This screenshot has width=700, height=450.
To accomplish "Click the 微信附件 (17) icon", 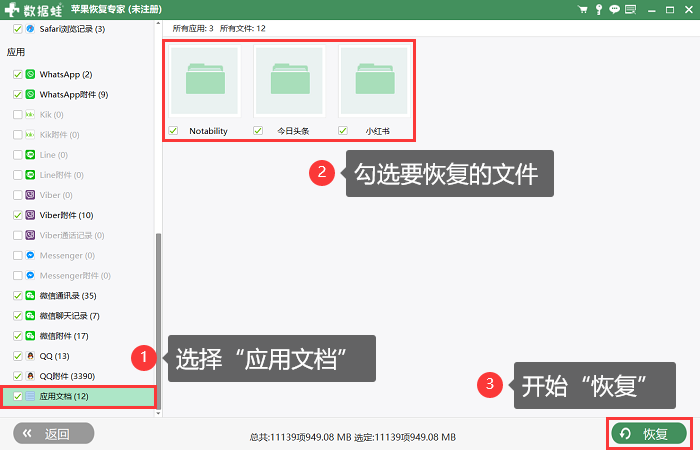I will click(x=30, y=335).
